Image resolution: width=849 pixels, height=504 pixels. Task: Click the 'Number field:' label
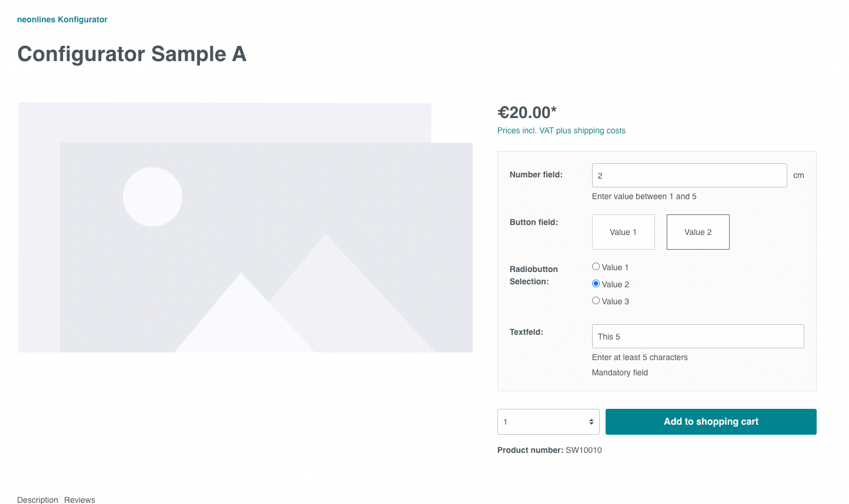point(536,174)
